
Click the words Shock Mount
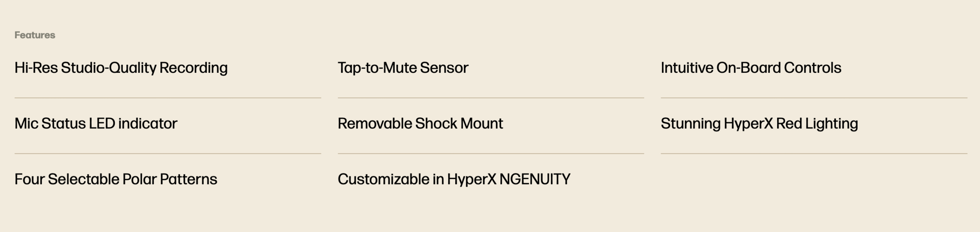[x=459, y=123]
